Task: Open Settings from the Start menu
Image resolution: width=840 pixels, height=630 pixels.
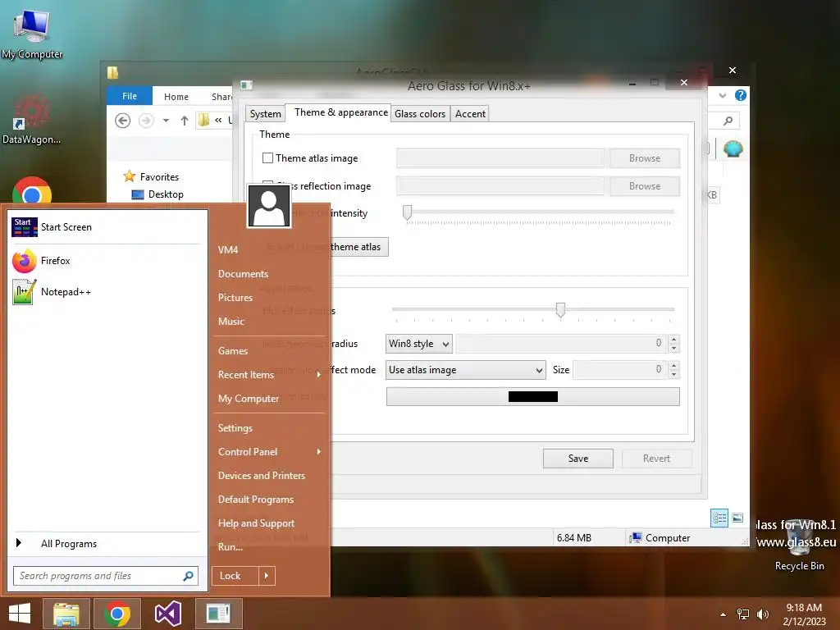Action: 235,428
